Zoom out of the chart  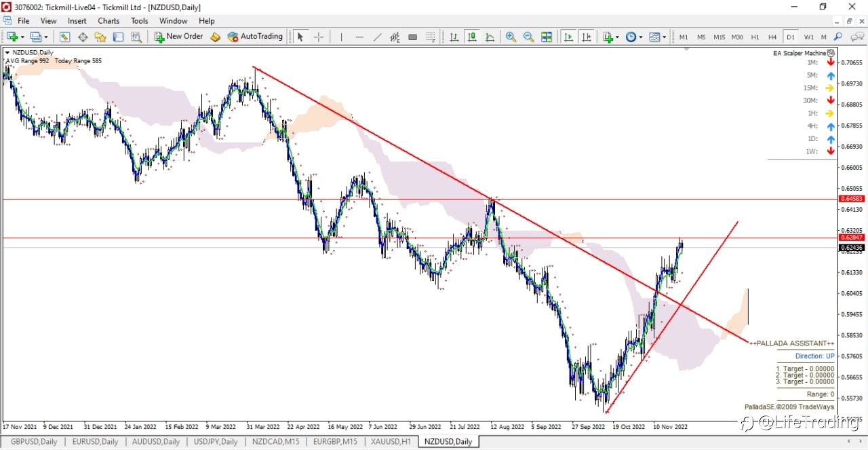(x=528, y=37)
